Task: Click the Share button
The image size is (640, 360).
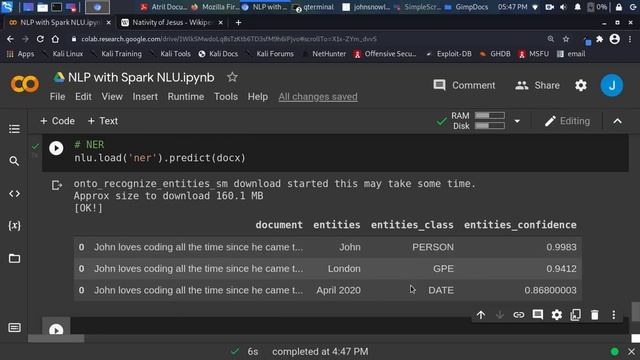Action: click(537, 85)
